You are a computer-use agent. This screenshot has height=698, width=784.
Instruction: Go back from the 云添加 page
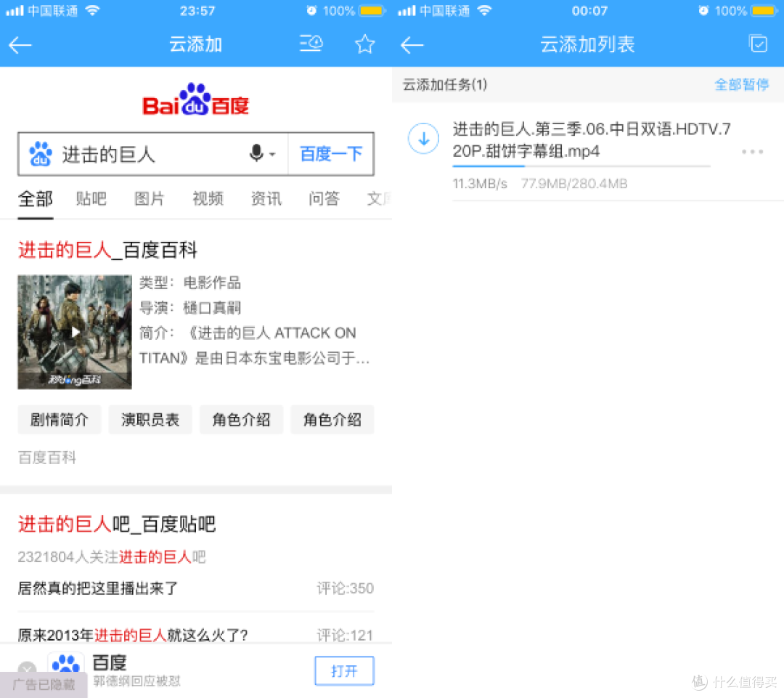pos(20,45)
